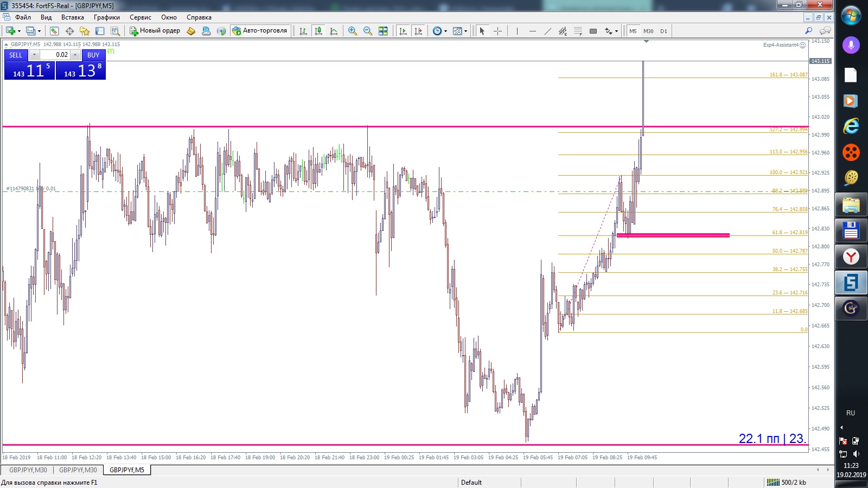Open the Сервис menu
This screenshot has width=868, height=488.
(x=140, y=17)
